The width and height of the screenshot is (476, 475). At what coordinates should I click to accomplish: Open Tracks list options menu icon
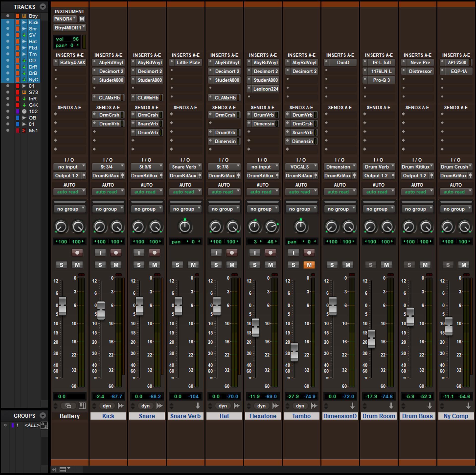(43, 7)
